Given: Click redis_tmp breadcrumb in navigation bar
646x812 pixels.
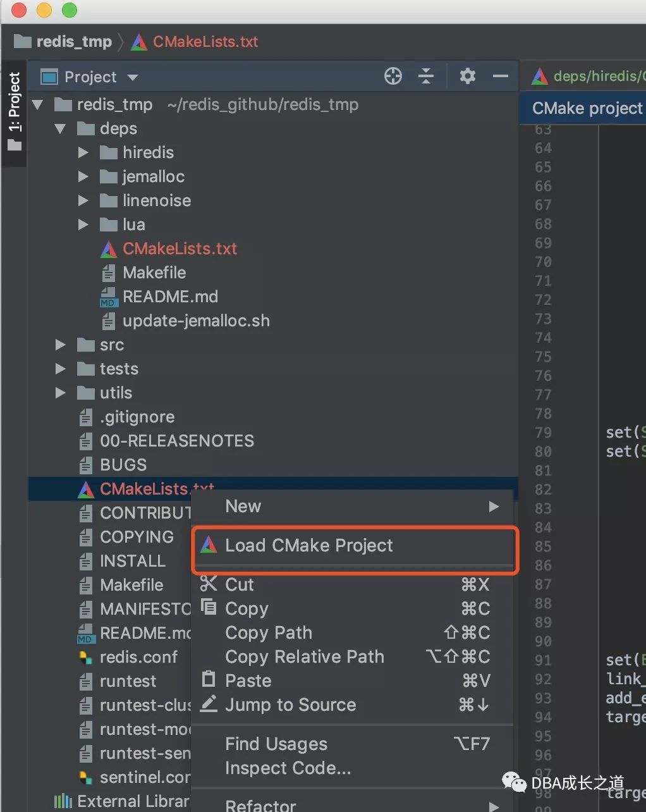Looking at the screenshot, I should point(63,42).
